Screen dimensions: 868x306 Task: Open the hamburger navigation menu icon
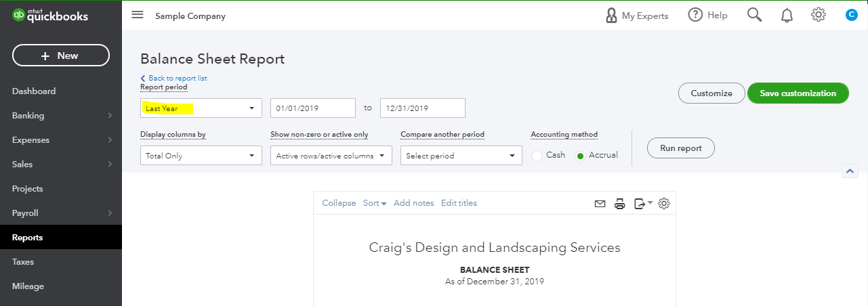(x=138, y=15)
